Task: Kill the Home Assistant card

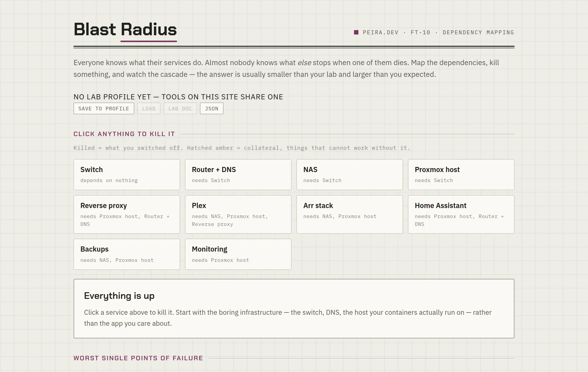Action: (x=461, y=214)
